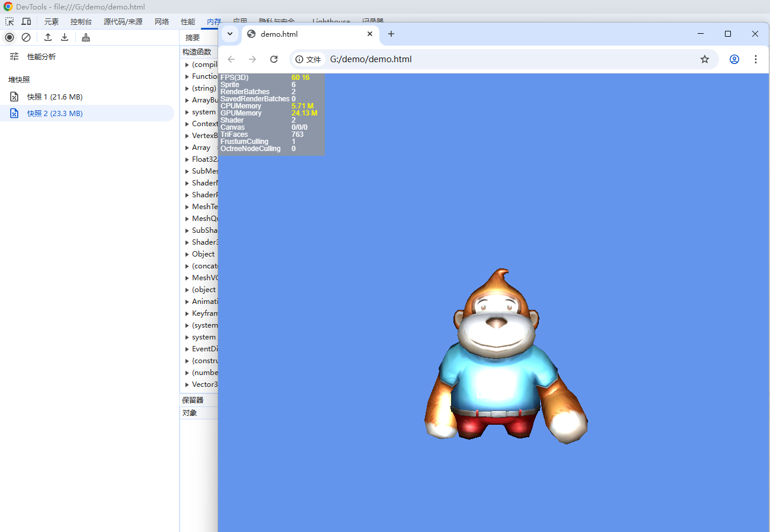Expand the ArrayBu constructor row
Image resolution: width=770 pixels, height=532 pixels.
click(187, 100)
